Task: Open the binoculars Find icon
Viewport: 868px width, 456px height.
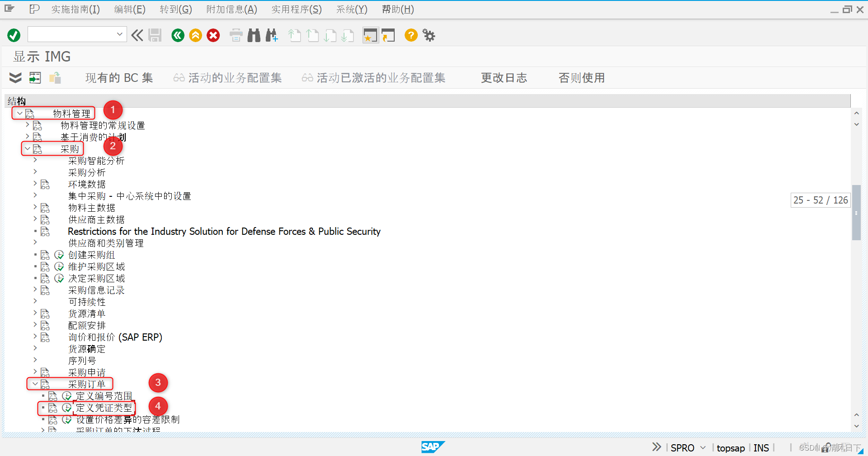Action: click(254, 35)
